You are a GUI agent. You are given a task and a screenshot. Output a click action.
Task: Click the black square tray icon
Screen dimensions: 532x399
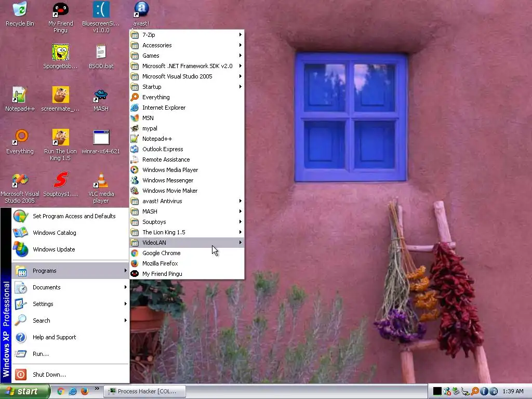click(437, 391)
